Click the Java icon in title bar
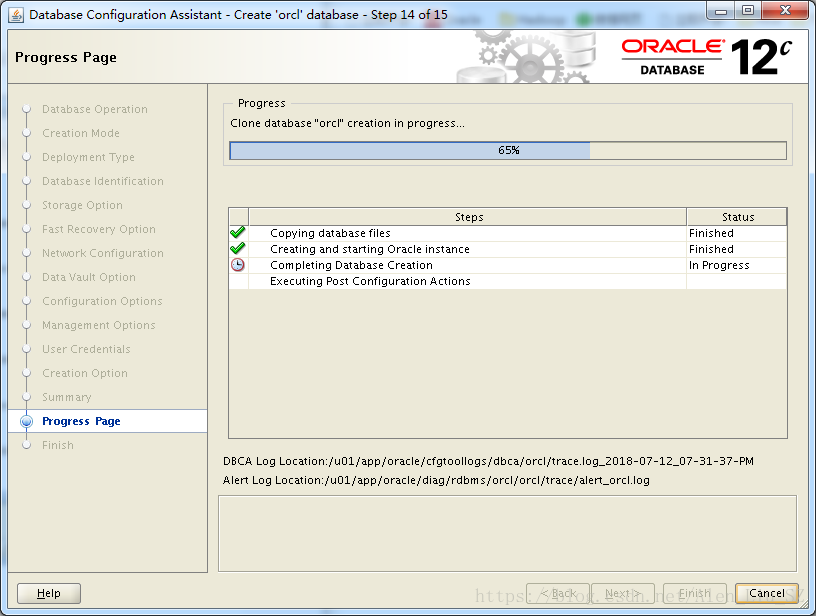 point(16,15)
